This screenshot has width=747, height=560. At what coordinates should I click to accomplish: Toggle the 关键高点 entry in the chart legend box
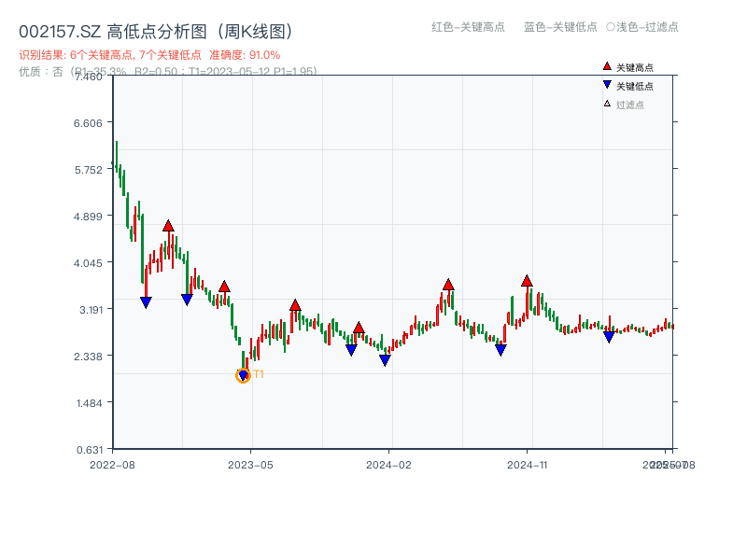click(x=627, y=67)
